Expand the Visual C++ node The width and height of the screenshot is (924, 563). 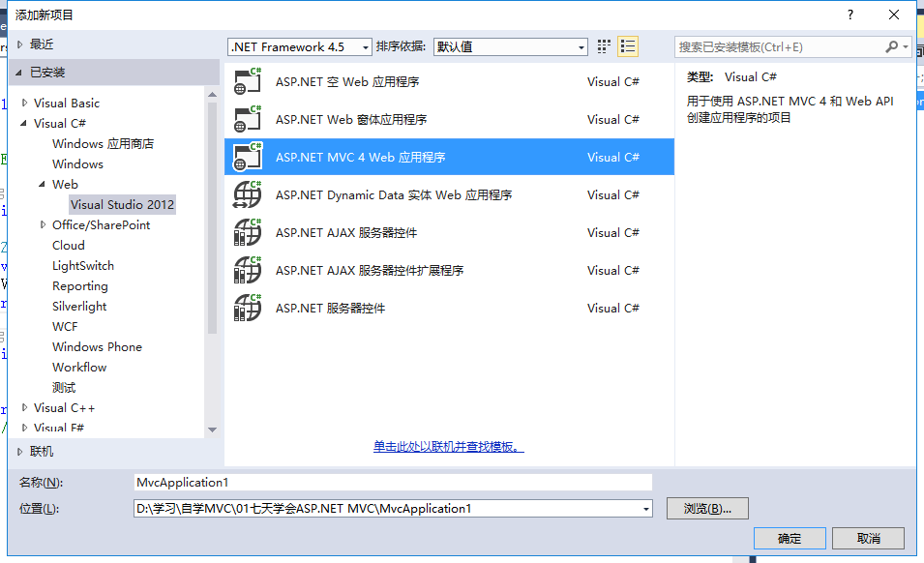(x=24, y=407)
